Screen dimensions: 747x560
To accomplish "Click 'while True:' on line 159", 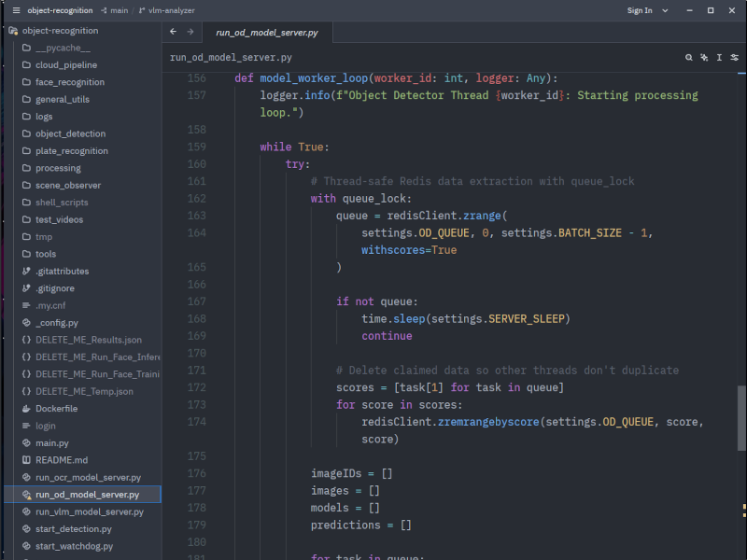I will click(294, 147).
